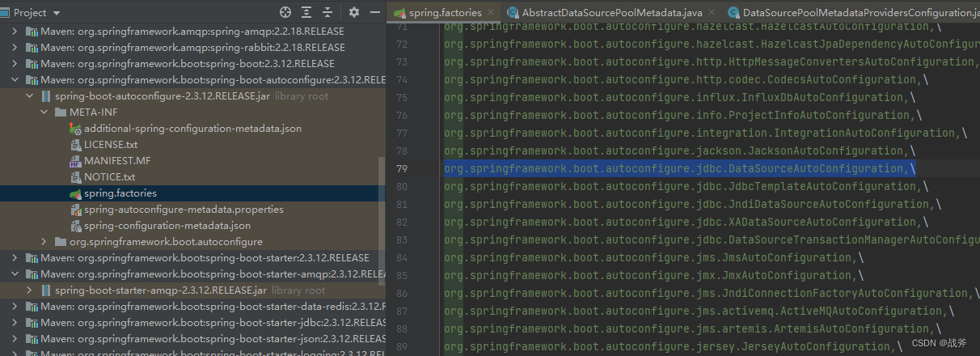Expand the org.springframework.boot.autoconfigure package arrow
The image size is (980, 356).
tap(45, 241)
